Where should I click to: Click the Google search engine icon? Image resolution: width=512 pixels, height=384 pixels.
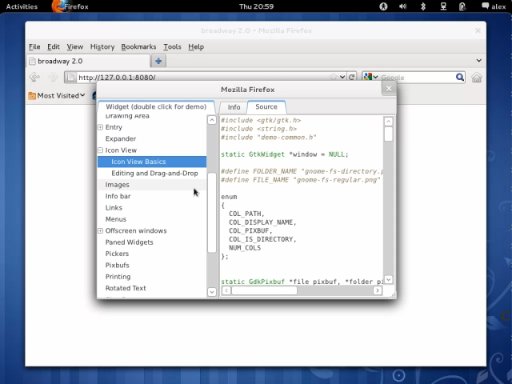(x=367, y=77)
